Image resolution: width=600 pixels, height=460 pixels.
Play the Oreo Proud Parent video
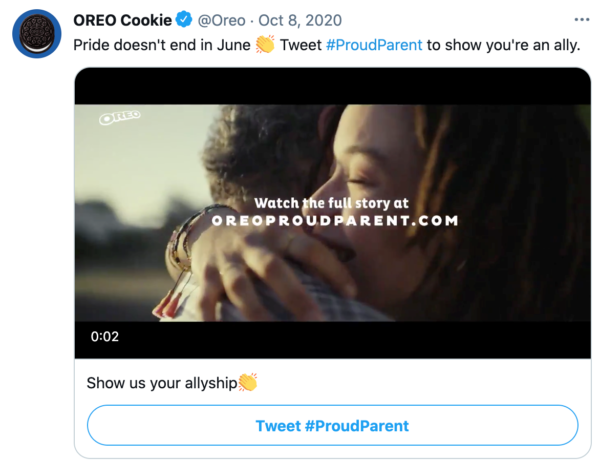pyautogui.click(x=333, y=213)
